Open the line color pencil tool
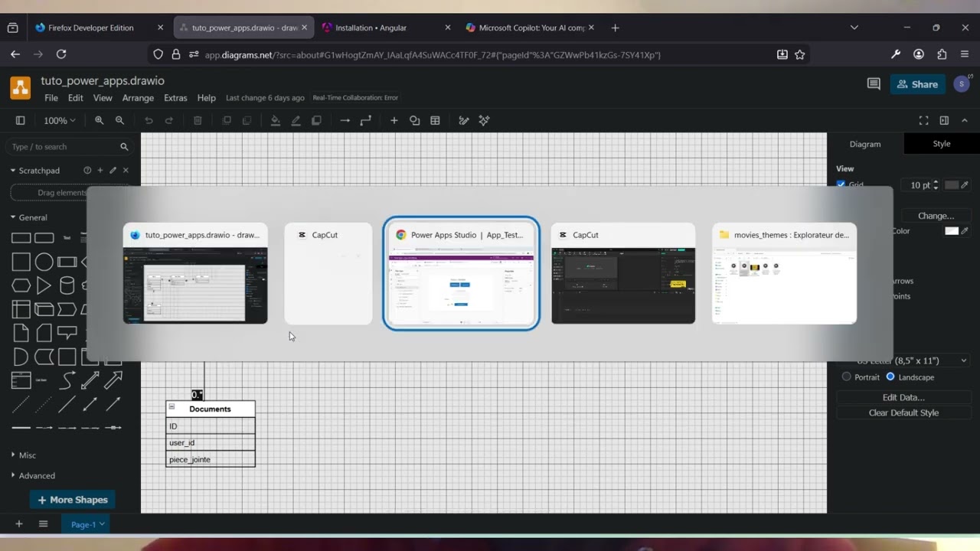980x551 pixels. (x=296, y=120)
